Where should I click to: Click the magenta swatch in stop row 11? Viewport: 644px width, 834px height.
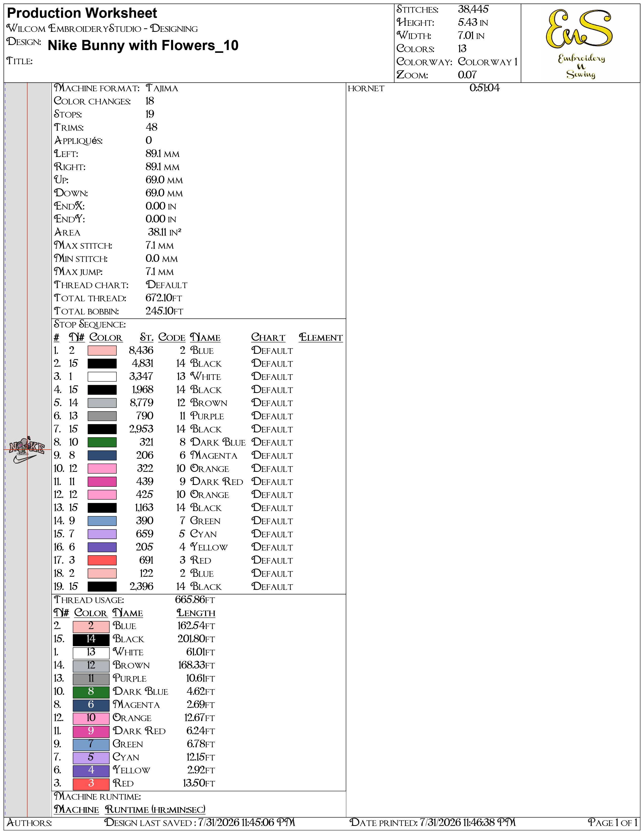tap(102, 481)
